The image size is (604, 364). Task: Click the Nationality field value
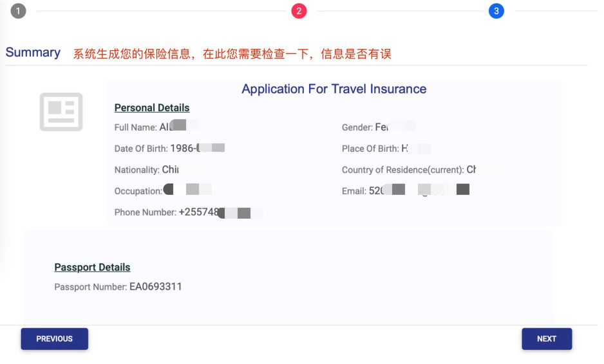[x=171, y=170]
